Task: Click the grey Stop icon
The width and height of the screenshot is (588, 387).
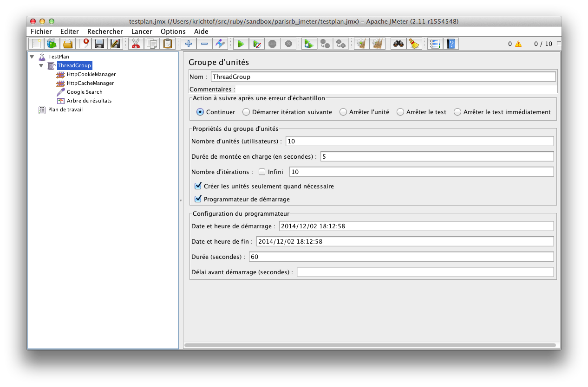Action: tap(273, 44)
